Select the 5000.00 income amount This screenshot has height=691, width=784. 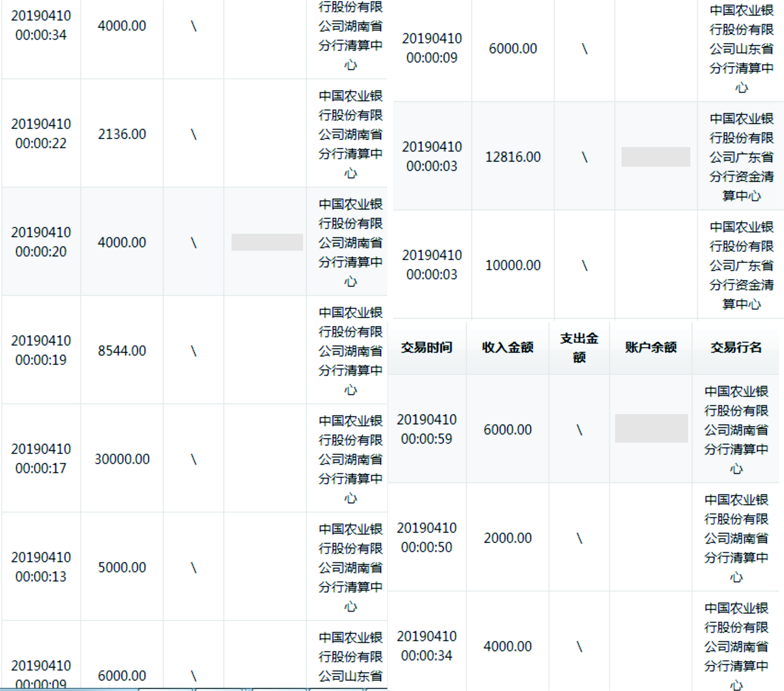click(122, 567)
